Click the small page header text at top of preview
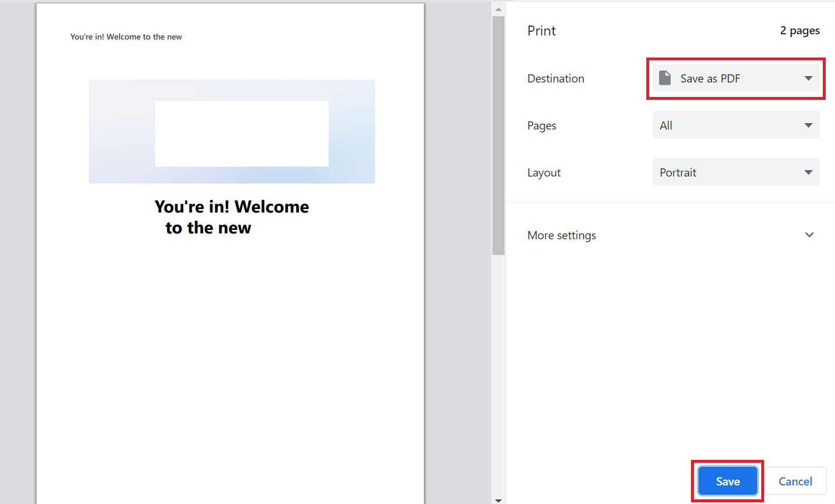Viewport: 835px width, 504px height. tap(126, 37)
